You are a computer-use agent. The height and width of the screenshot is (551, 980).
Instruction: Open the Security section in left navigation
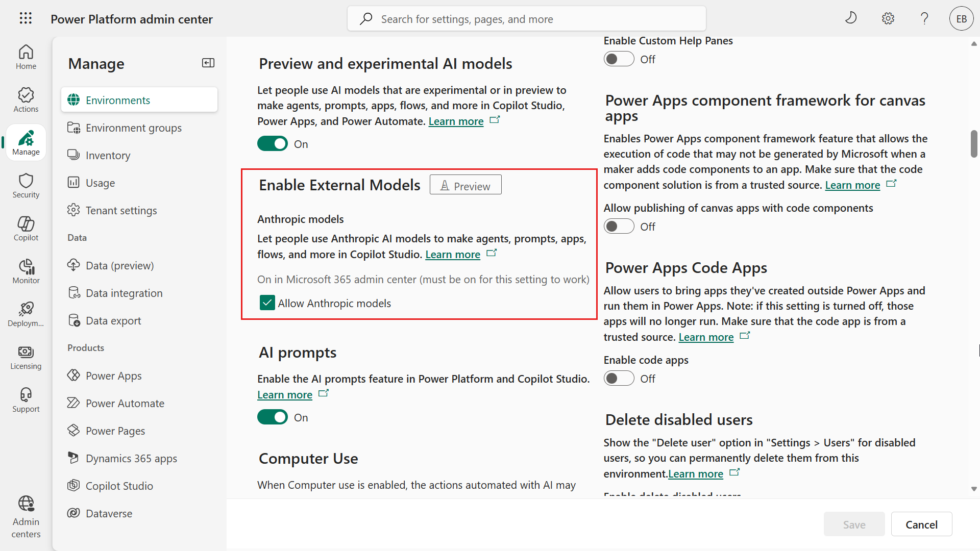pyautogui.click(x=26, y=185)
